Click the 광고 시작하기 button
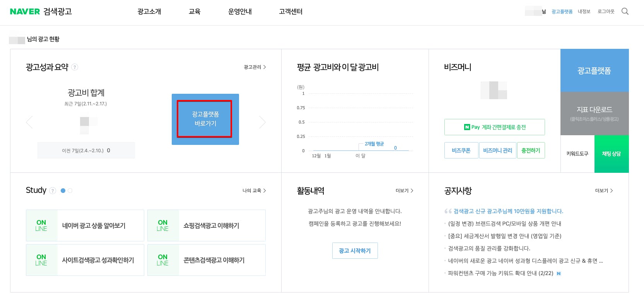 [355, 251]
